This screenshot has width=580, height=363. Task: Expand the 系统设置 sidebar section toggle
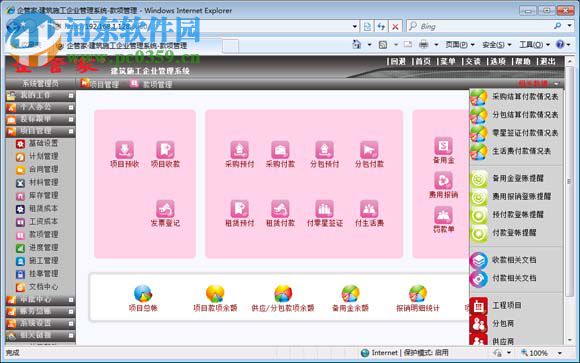(71, 324)
